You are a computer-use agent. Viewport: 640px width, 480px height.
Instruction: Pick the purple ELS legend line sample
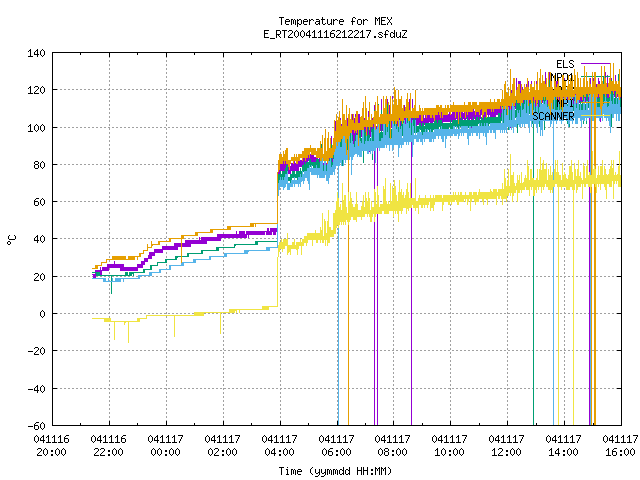pos(596,64)
